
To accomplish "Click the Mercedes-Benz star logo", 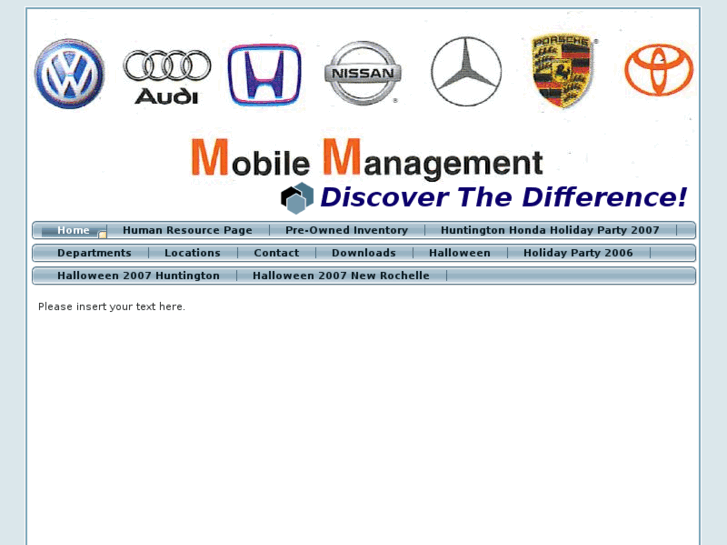I will [x=466, y=71].
